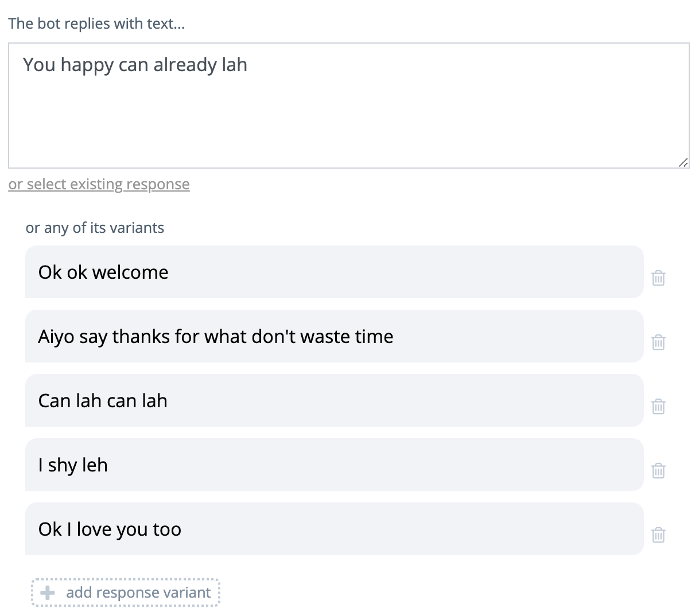Click the 'or any of its variants' label
699x616 pixels.
(95, 228)
